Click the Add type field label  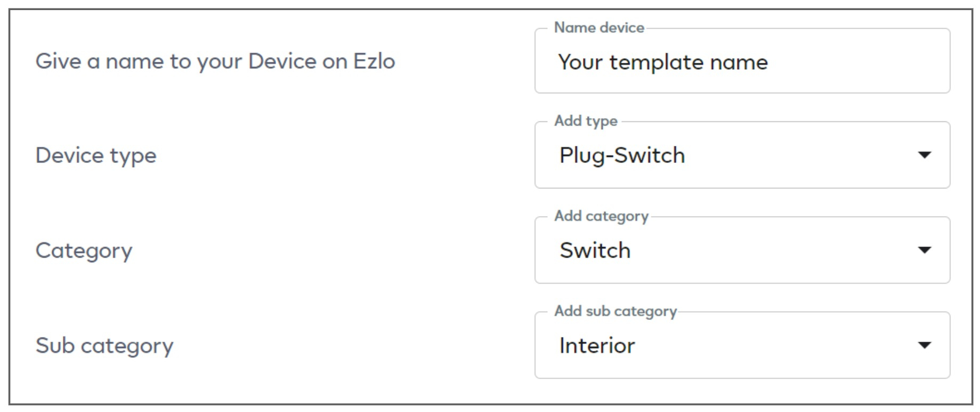point(586,121)
